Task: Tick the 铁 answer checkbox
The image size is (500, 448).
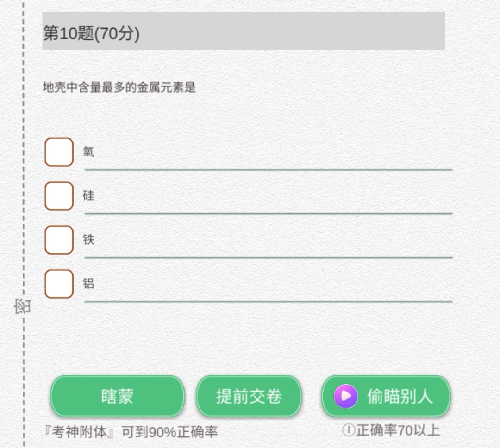Action: point(59,240)
